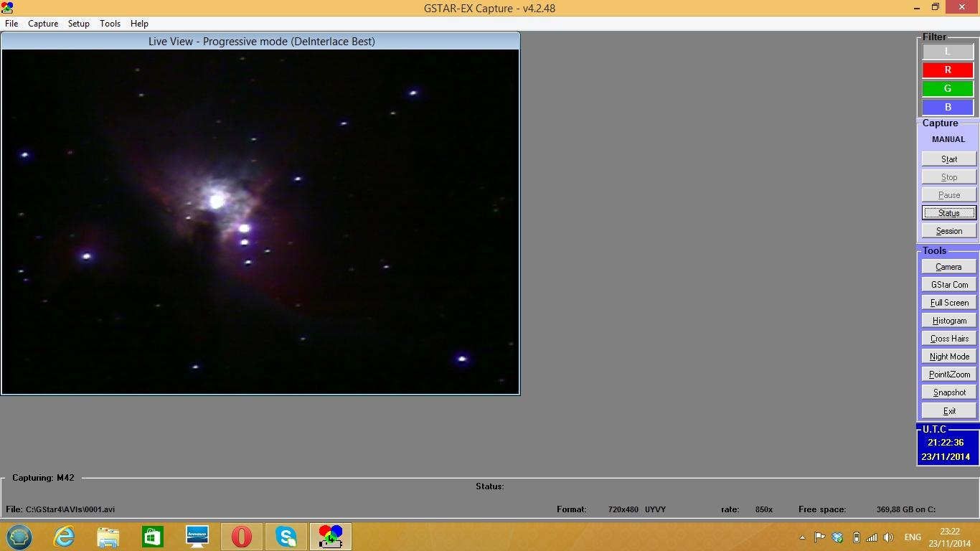Select the blue B filter

click(x=948, y=108)
